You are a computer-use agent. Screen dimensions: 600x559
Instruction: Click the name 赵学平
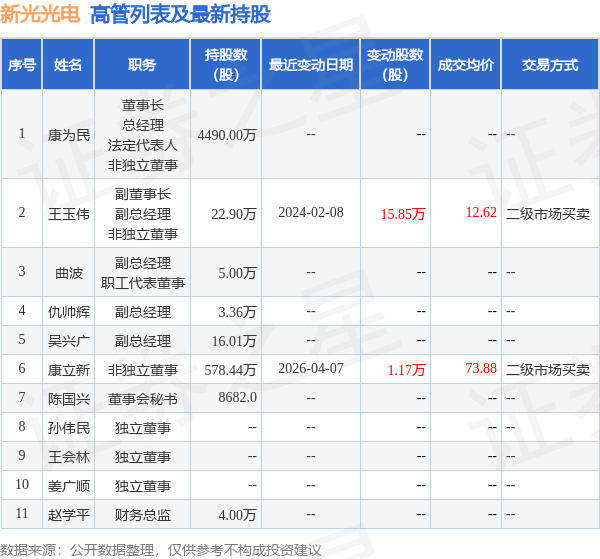pyautogui.click(x=69, y=515)
